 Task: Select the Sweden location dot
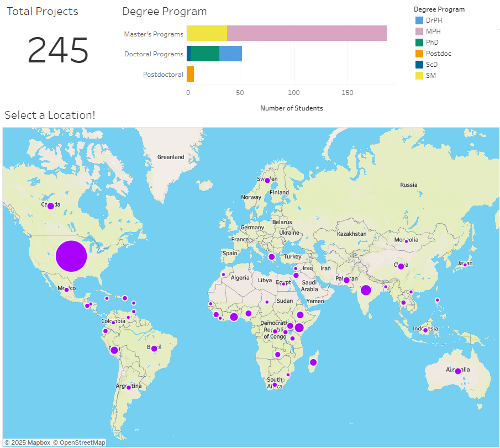pos(267,181)
